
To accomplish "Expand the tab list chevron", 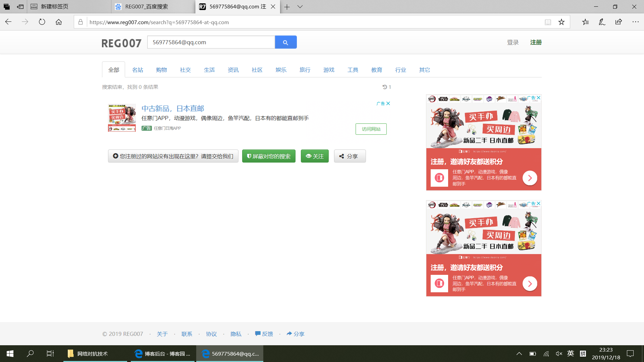I will (x=300, y=7).
